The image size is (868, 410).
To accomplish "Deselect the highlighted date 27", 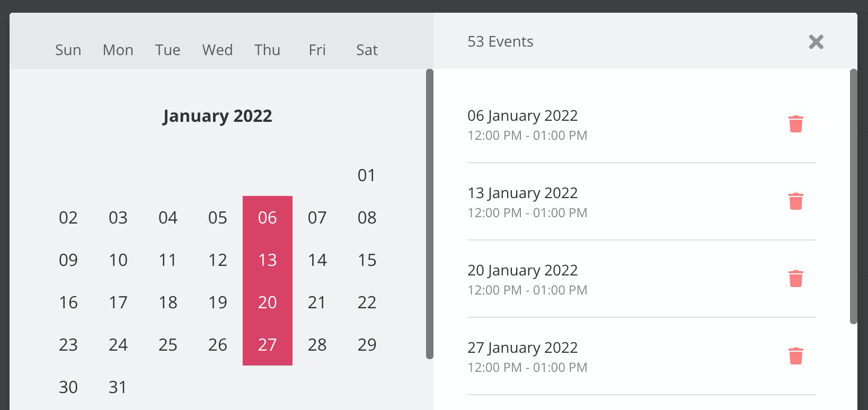I will 268,345.
